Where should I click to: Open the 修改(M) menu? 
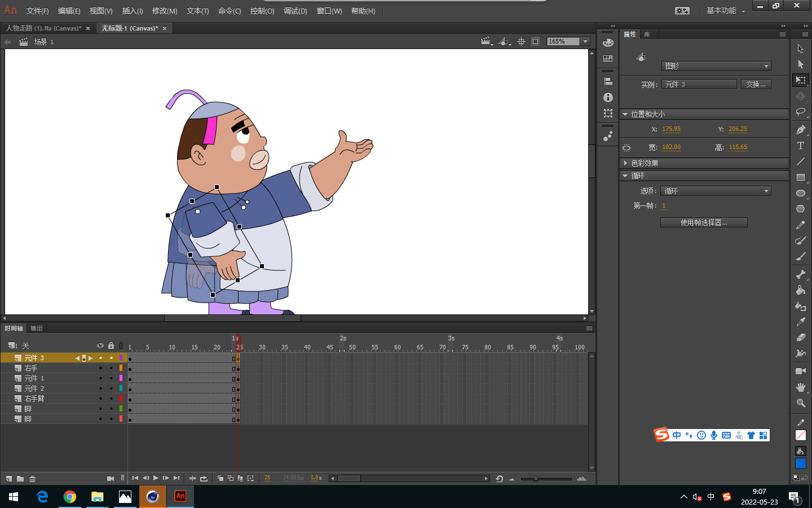pyautogui.click(x=165, y=11)
